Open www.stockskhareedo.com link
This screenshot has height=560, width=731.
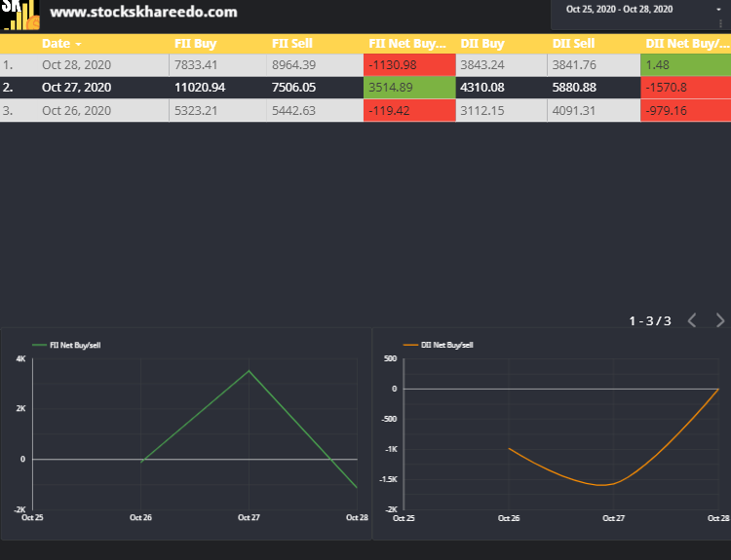click(143, 12)
